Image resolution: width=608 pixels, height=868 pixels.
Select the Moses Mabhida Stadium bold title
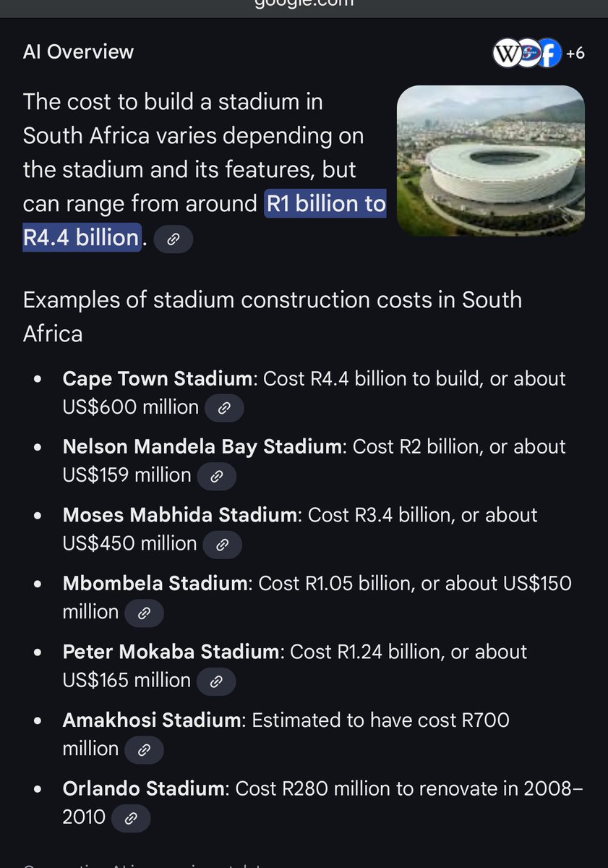(x=180, y=515)
